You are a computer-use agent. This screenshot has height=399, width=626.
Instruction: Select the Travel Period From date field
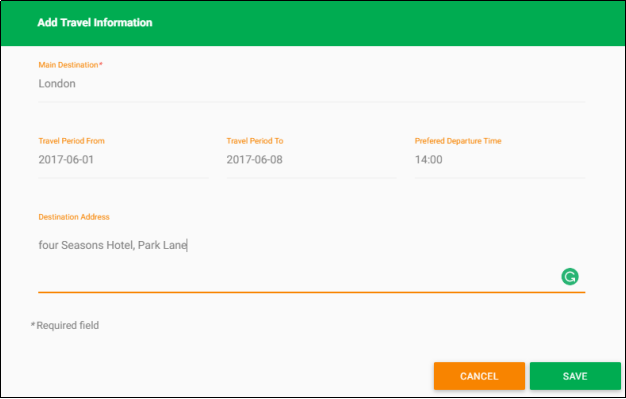(x=123, y=160)
